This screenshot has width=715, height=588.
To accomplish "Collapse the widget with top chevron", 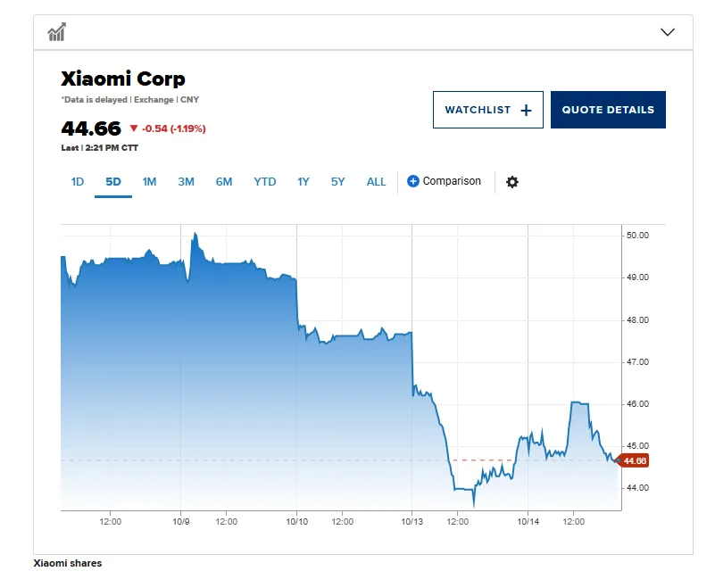I will click(668, 32).
